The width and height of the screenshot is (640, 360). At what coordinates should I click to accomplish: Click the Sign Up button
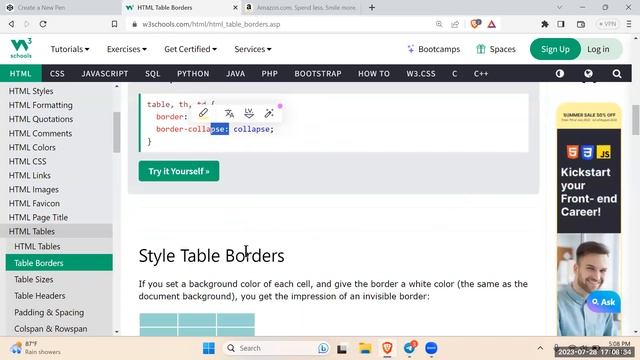(x=555, y=49)
